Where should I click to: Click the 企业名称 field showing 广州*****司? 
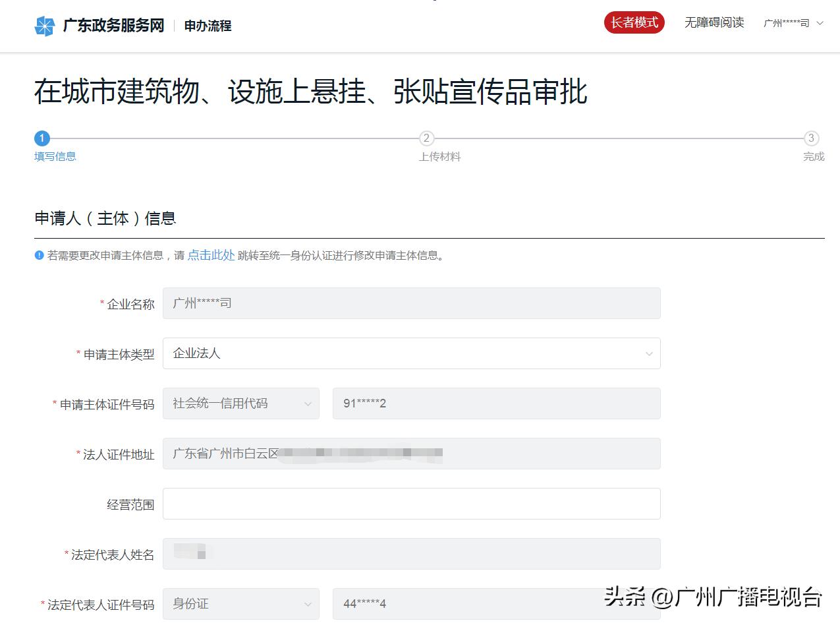pyautogui.click(x=411, y=303)
